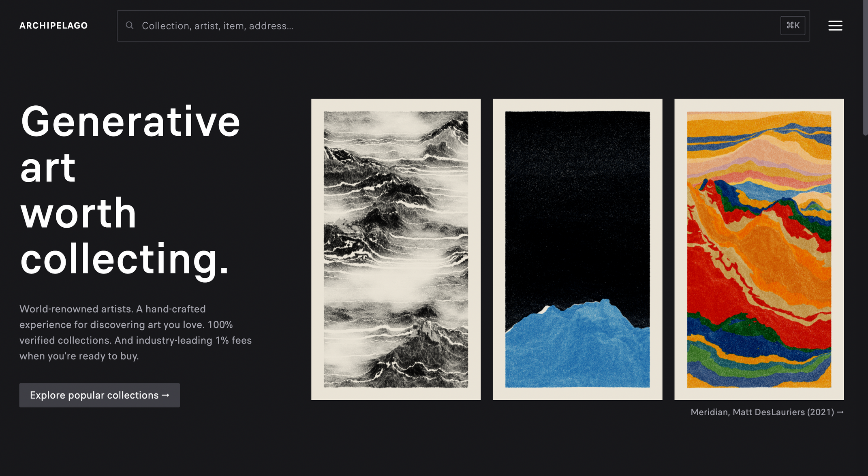Click the arrow in Explore popular collections

tap(166, 395)
